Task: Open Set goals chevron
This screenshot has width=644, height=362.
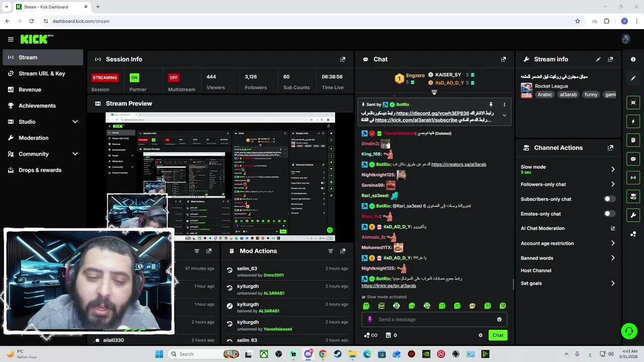Action: 613,284
